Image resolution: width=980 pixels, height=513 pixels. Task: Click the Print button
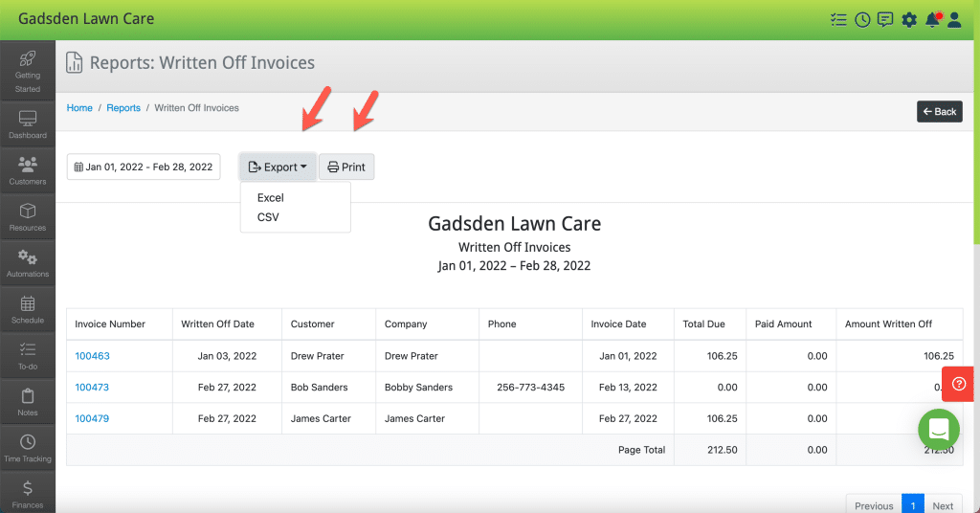tap(346, 167)
